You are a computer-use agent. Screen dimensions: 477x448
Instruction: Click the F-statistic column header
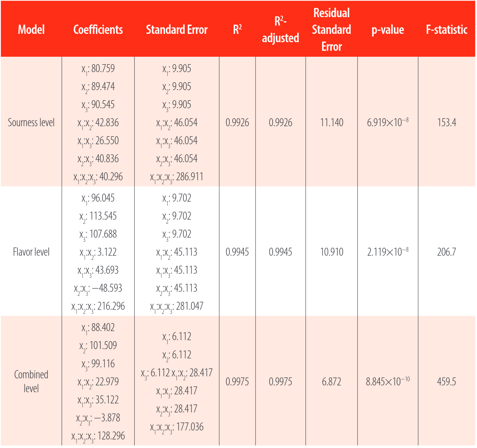(x=446, y=30)
